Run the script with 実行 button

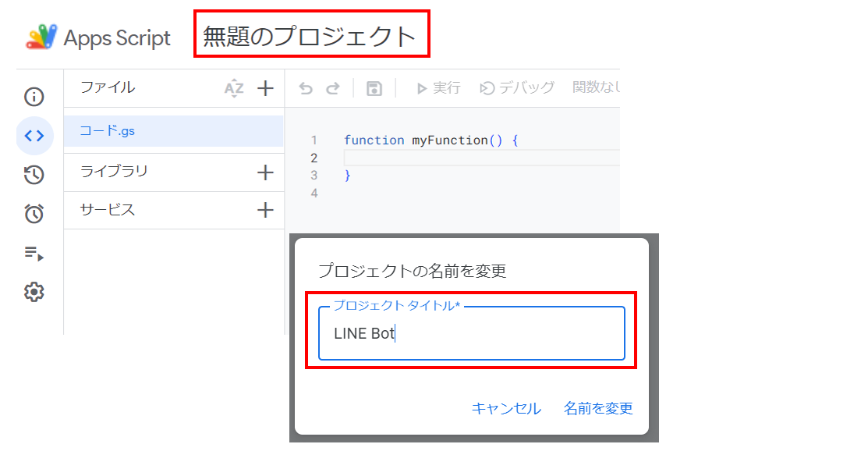(x=438, y=88)
